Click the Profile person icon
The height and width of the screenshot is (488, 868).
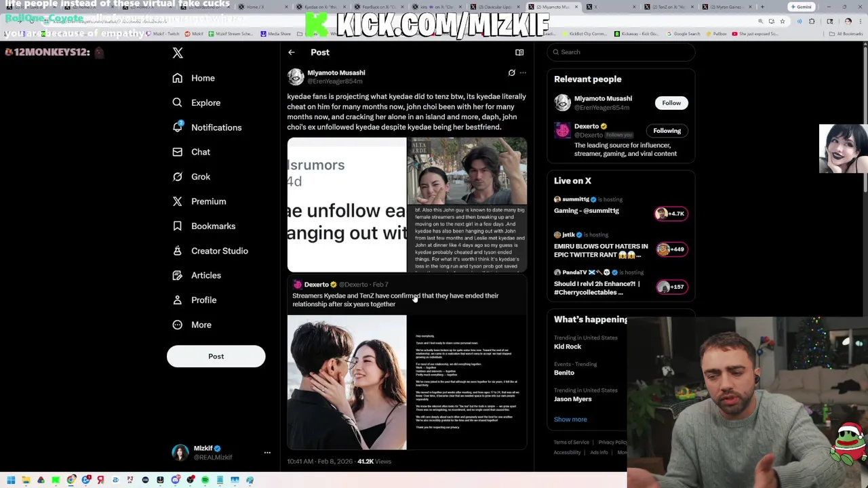[178, 300]
